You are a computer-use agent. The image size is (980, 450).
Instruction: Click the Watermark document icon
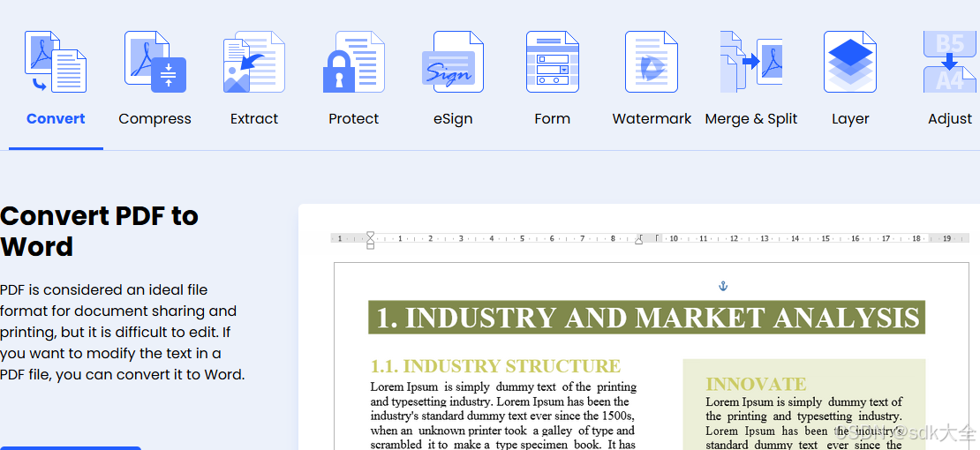click(x=652, y=62)
